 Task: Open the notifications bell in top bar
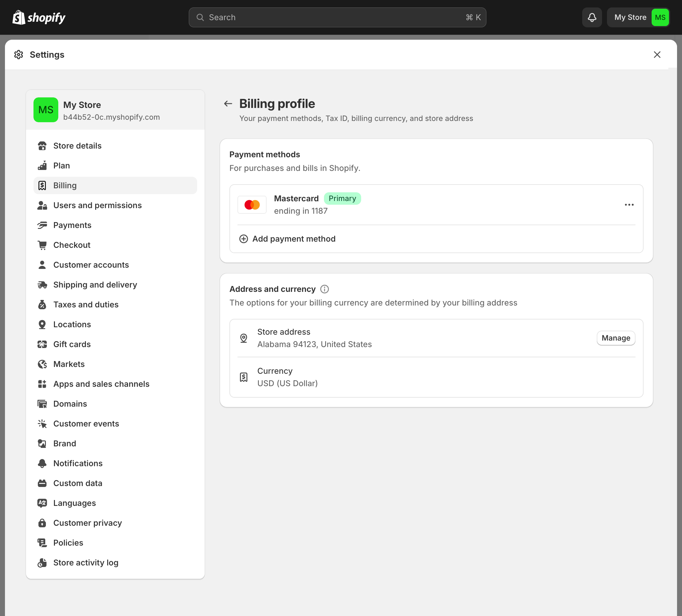pos(592,17)
